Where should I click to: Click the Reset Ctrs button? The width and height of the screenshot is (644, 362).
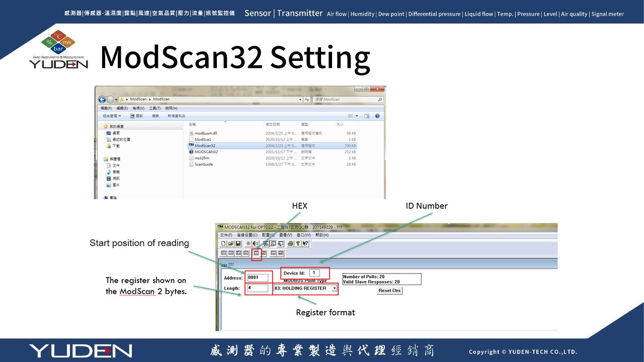pos(389,291)
